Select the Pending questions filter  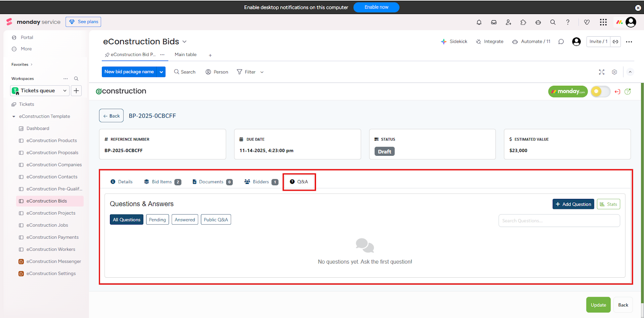pyautogui.click(x=157, y=220)
